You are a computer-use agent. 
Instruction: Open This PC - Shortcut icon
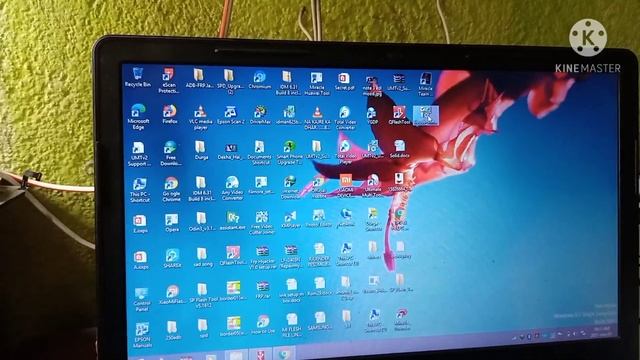(140, 190)
